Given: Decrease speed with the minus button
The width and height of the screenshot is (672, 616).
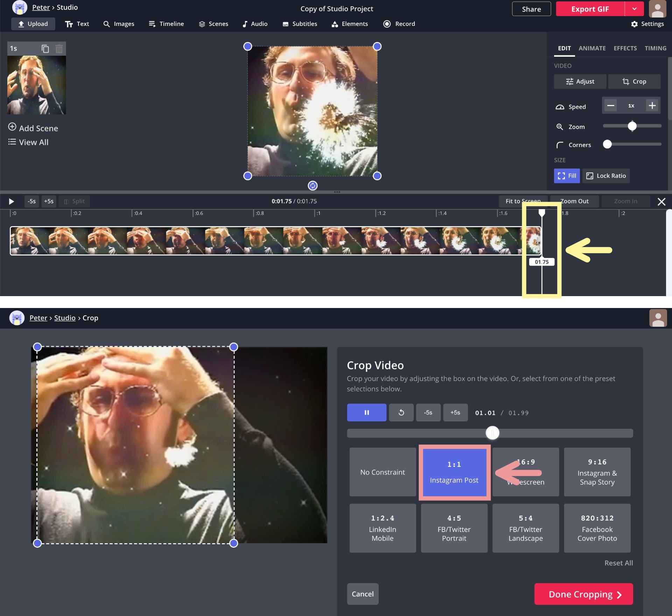Looking at the screenshot, I should point(611,106).
